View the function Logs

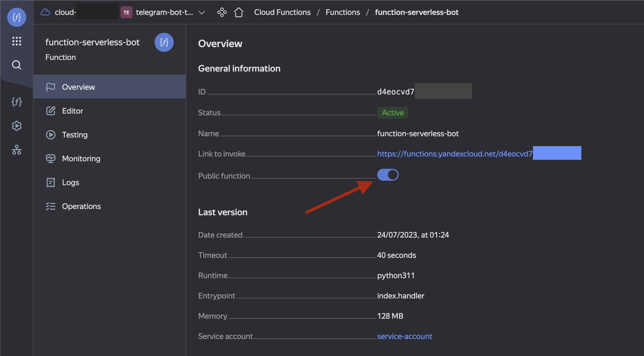pyautogui.click(x=70, y=182)
